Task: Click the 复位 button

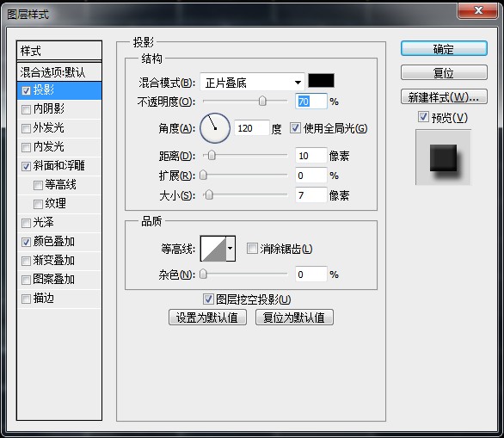Action: tap(444, 72)
